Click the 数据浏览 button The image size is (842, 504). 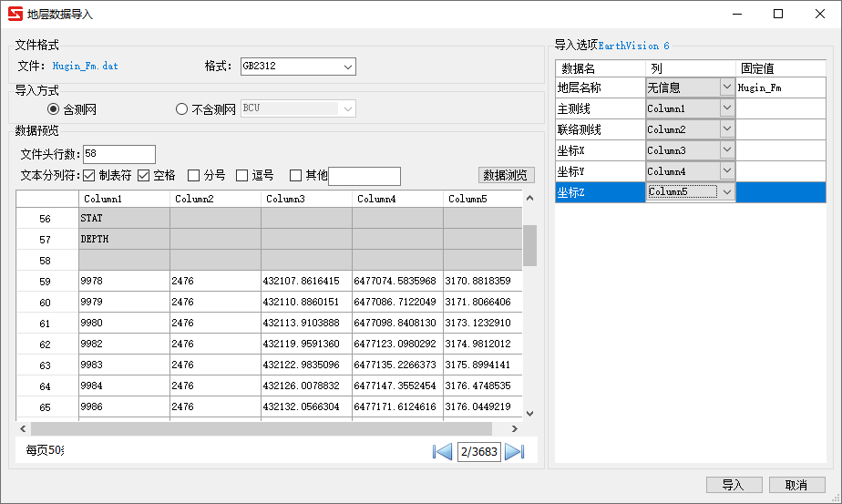(506, 175)
